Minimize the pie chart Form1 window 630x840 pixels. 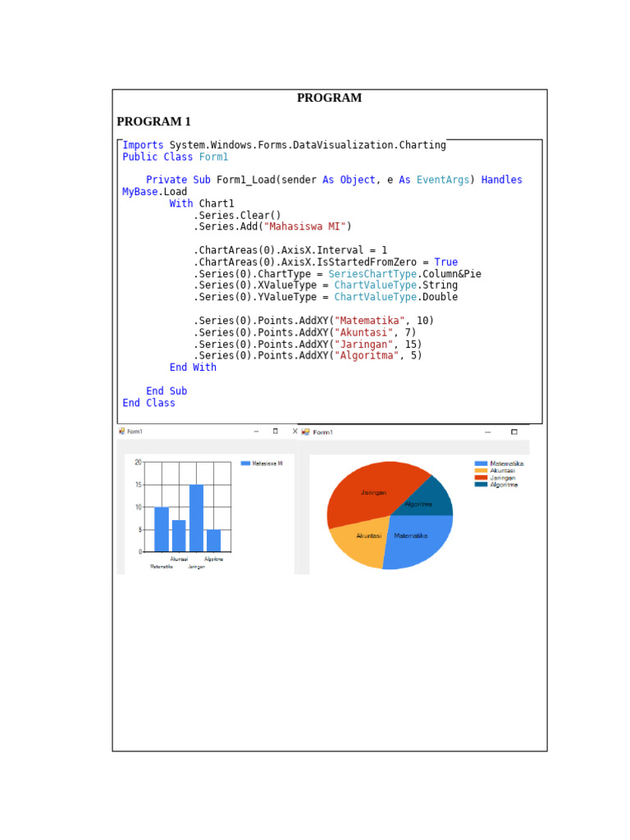487,431
